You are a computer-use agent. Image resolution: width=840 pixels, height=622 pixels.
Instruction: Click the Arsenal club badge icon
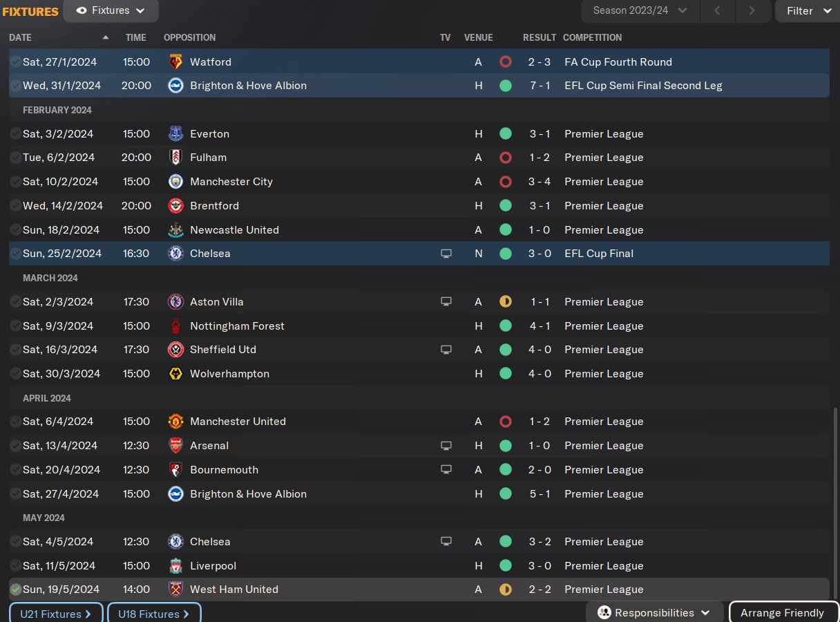[x=176, y=446]
